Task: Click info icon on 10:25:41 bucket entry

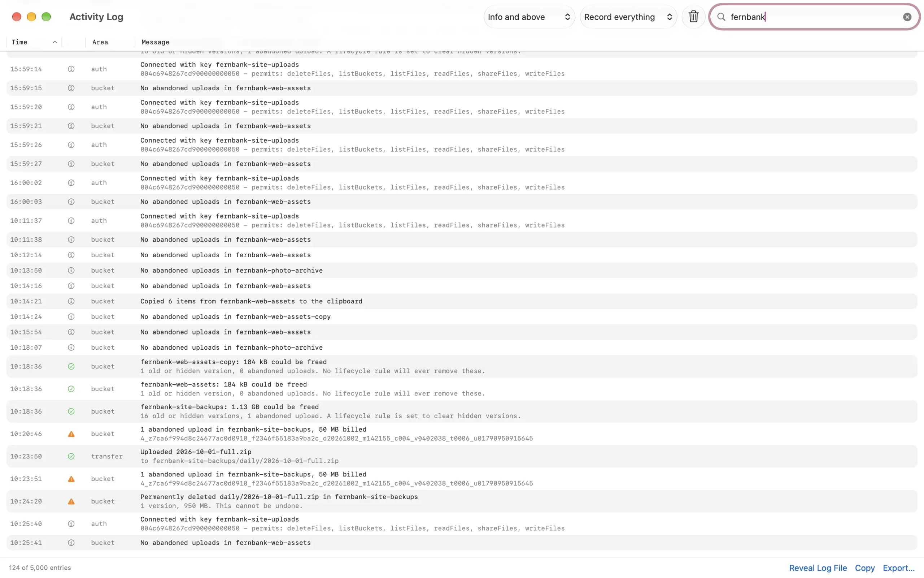Action: pos(71,543)
